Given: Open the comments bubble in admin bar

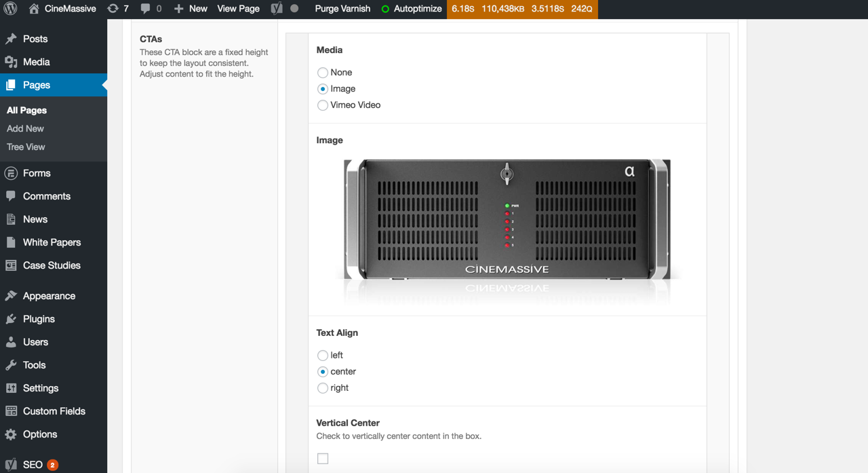Looking at the screenshot, I should [145, 9].
